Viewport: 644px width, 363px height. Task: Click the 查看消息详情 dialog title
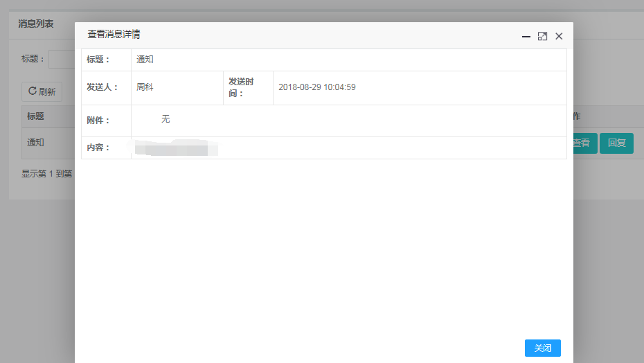(x=114, y=34)
